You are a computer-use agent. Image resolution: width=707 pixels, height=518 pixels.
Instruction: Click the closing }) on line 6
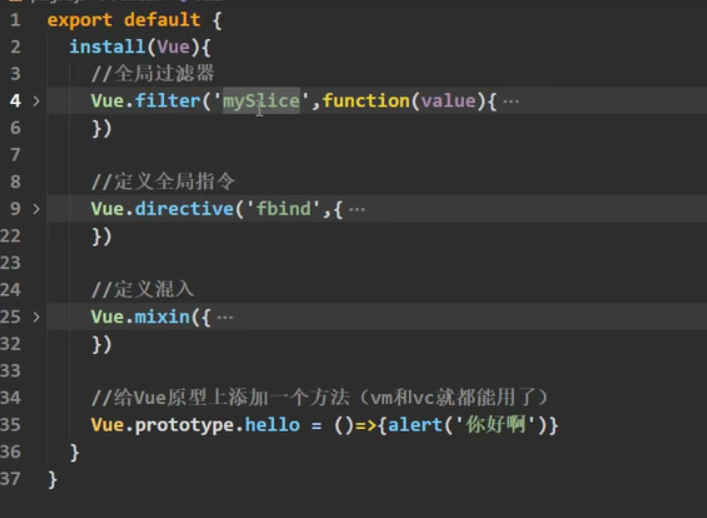coord(101,128)
